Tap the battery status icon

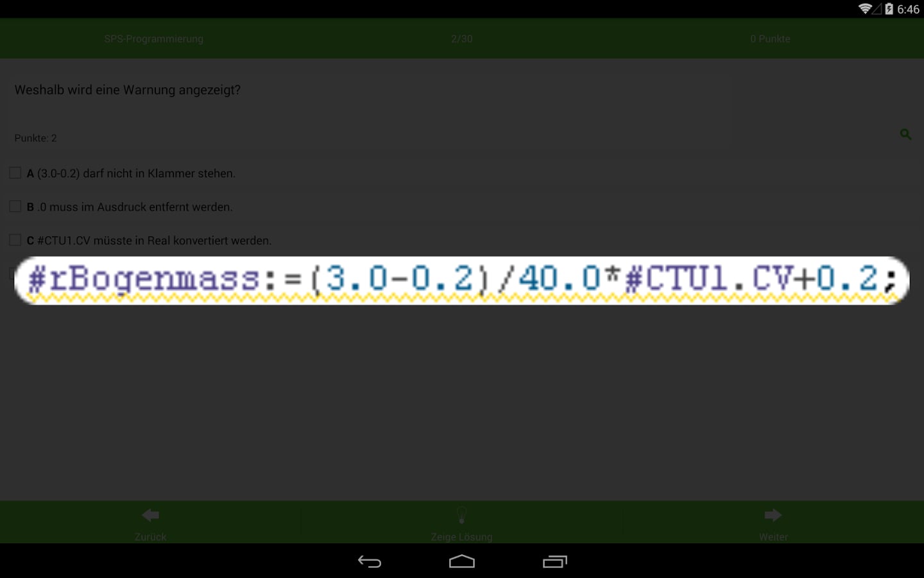coord(889,9)
